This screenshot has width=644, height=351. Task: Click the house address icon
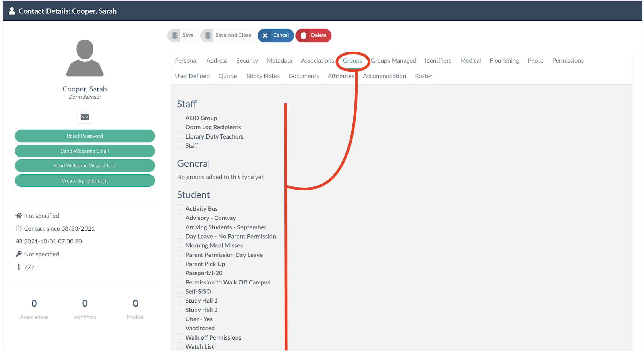coord(19,216)
